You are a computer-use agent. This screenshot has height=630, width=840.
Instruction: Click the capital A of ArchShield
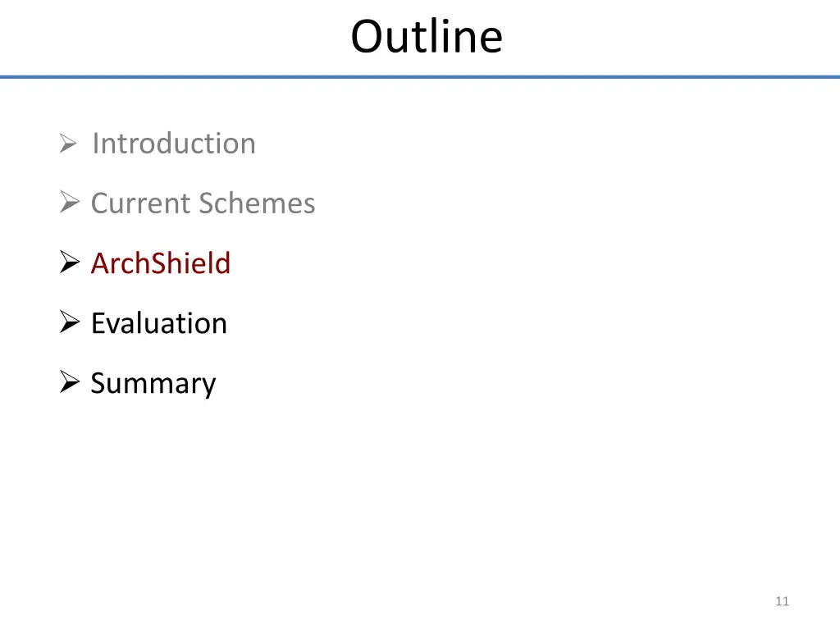click(x=101, y=263)
